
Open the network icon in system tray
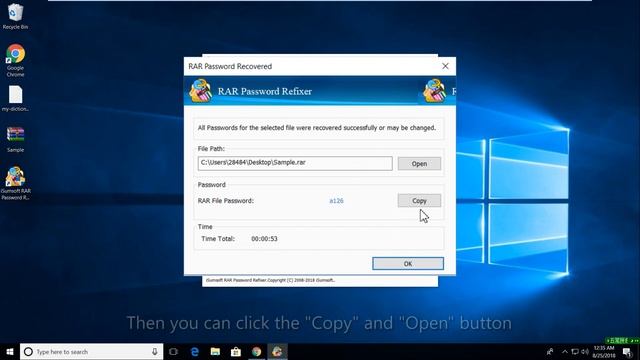click(x=575, y=351)
